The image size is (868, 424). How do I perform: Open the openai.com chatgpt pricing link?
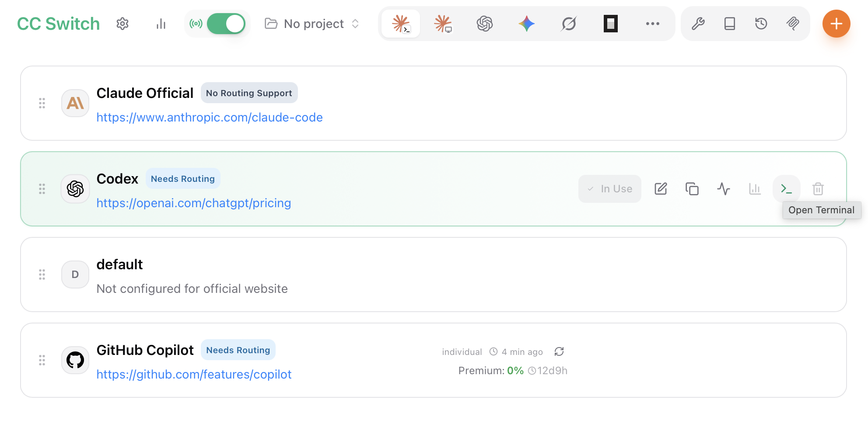(x=194, y=203)
